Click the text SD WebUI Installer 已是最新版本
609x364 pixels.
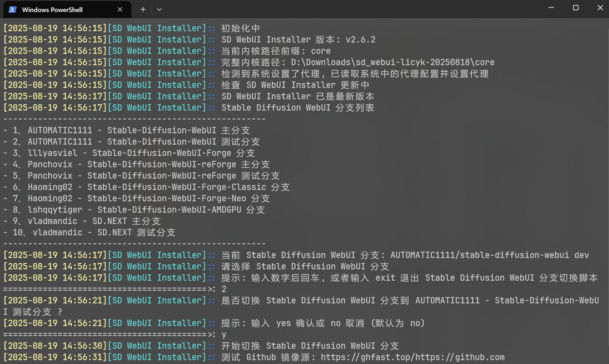click(x=298, y=96)
